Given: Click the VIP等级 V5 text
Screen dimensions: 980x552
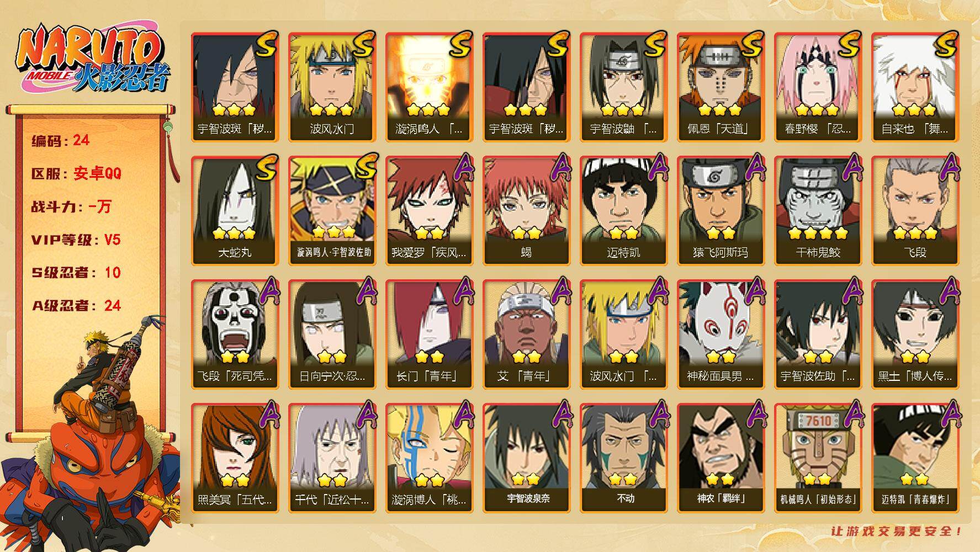Looking at the screenshot, I should tap(76, 240).
